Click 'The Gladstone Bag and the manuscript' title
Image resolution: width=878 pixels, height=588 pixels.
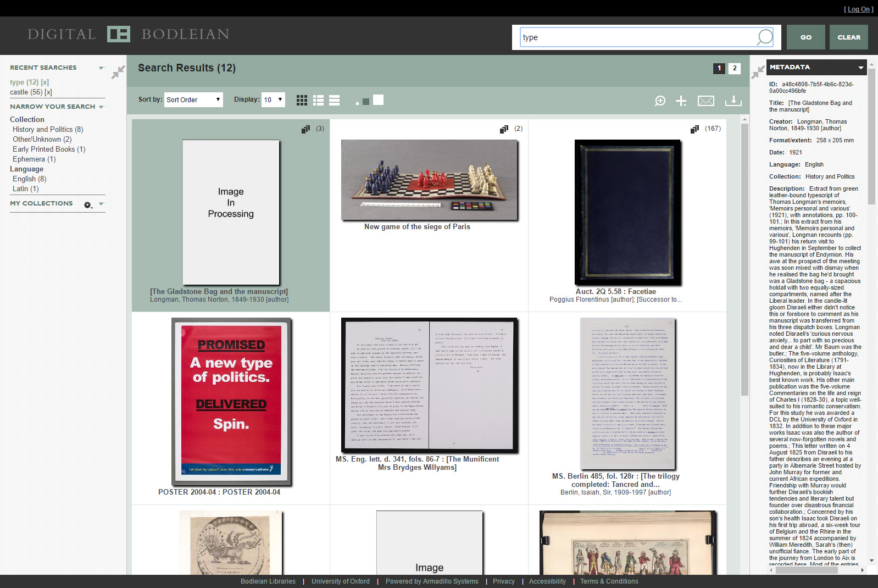click(x=219, y=292)
